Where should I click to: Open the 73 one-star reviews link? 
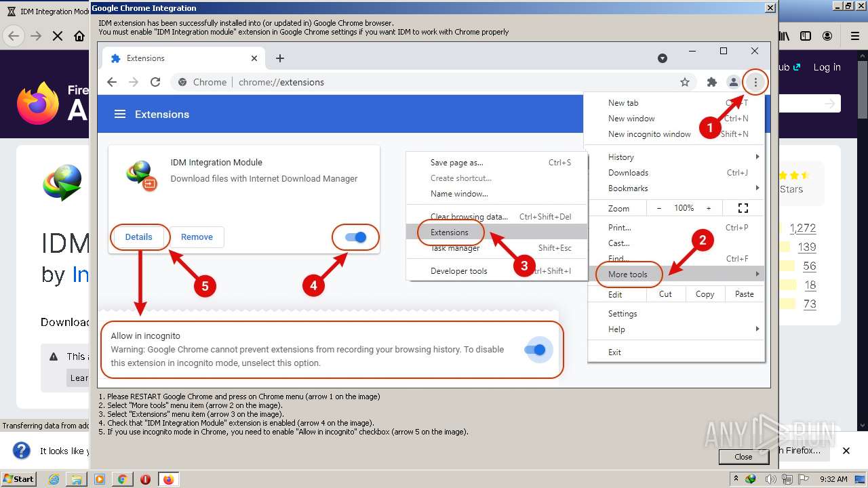click(x=810, y=304)
